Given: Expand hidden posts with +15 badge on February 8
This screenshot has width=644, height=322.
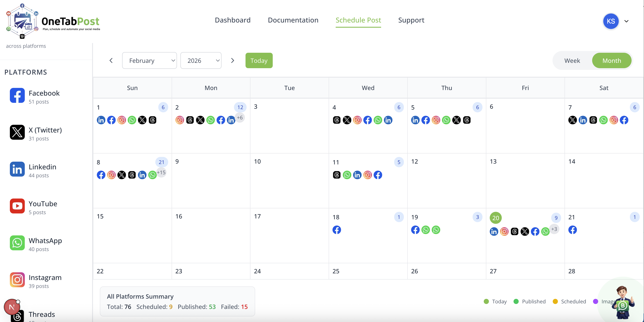Looking at the screenshot, I should [x=161, y=172].
